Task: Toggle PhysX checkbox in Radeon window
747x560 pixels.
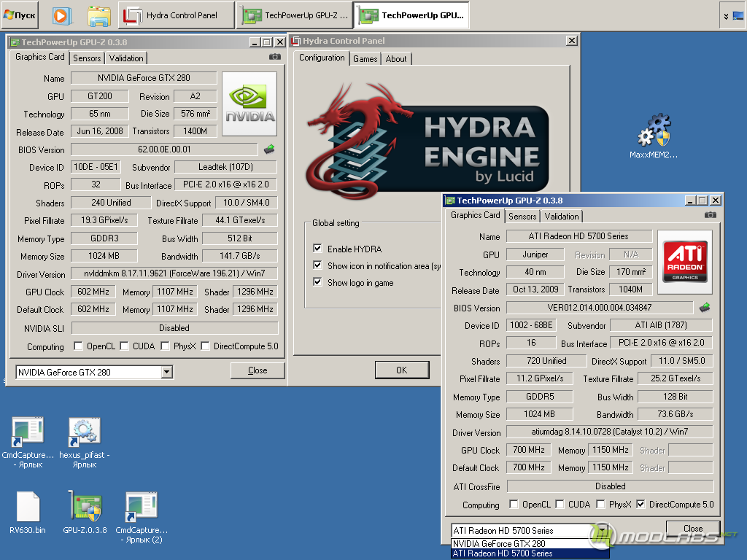Action: click(x=601, y=504)
